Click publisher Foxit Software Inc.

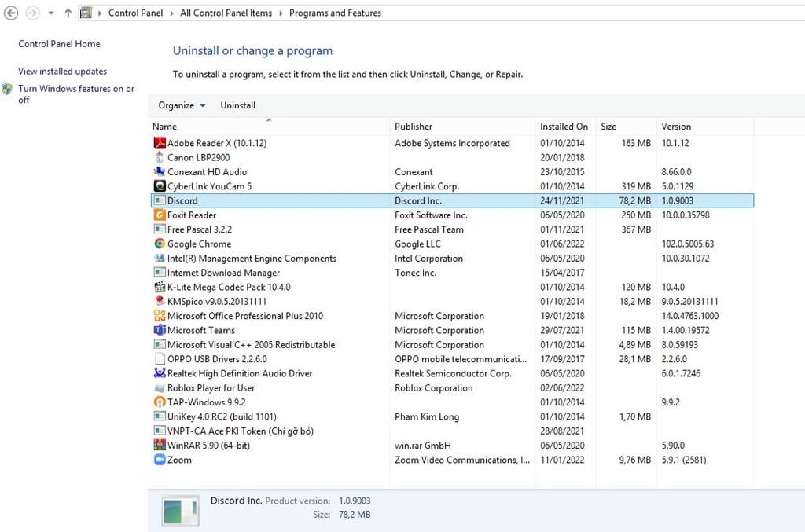coord(432,215)
